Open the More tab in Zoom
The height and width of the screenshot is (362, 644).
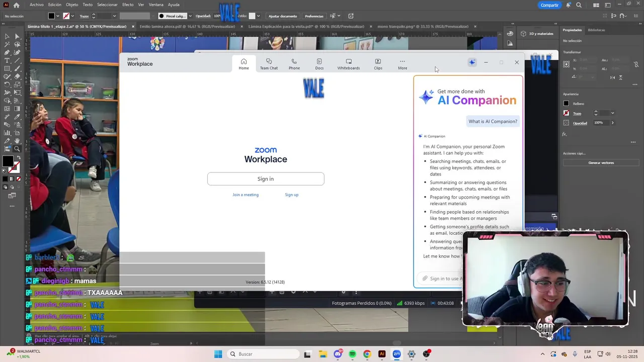403,64
